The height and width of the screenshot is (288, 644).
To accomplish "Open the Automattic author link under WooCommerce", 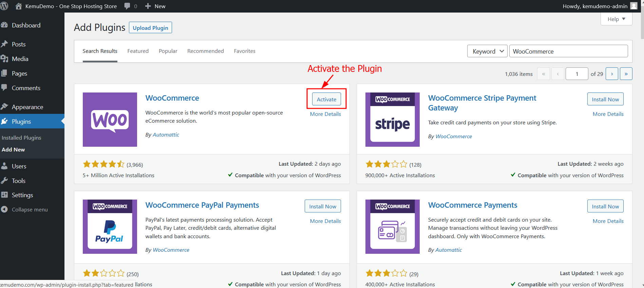I will point(166,135).
